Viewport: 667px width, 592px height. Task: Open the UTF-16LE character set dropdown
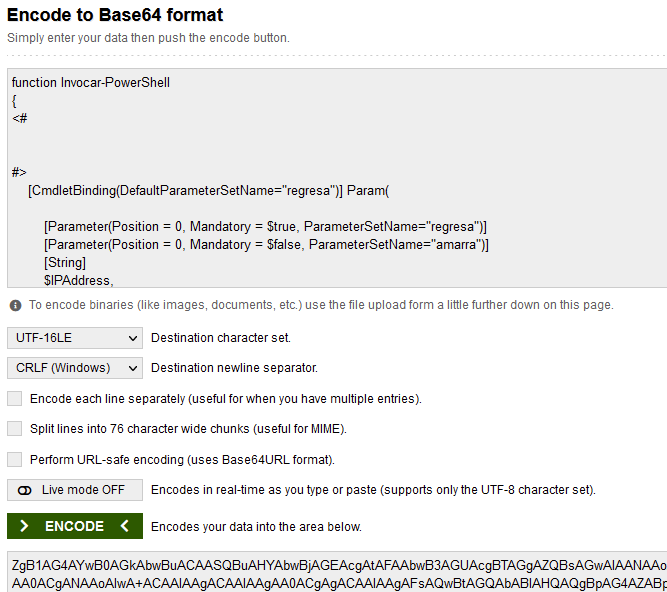pyautogui.click(x=75, y=338)
